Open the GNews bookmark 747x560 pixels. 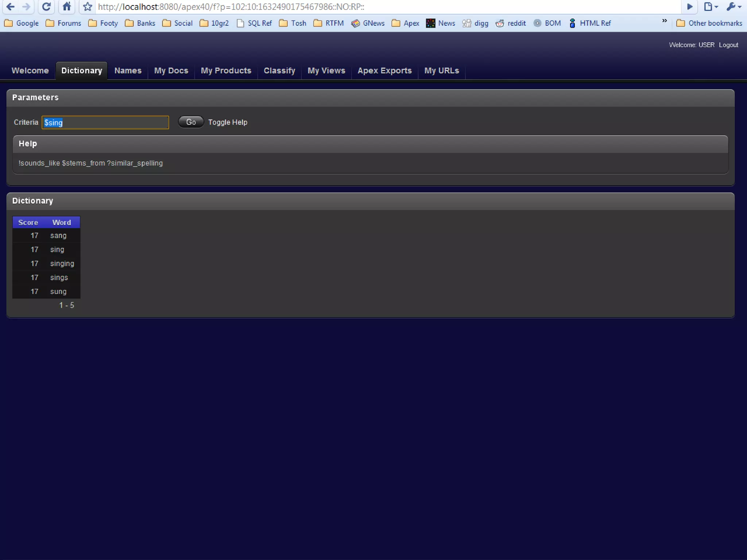[368, 23]
